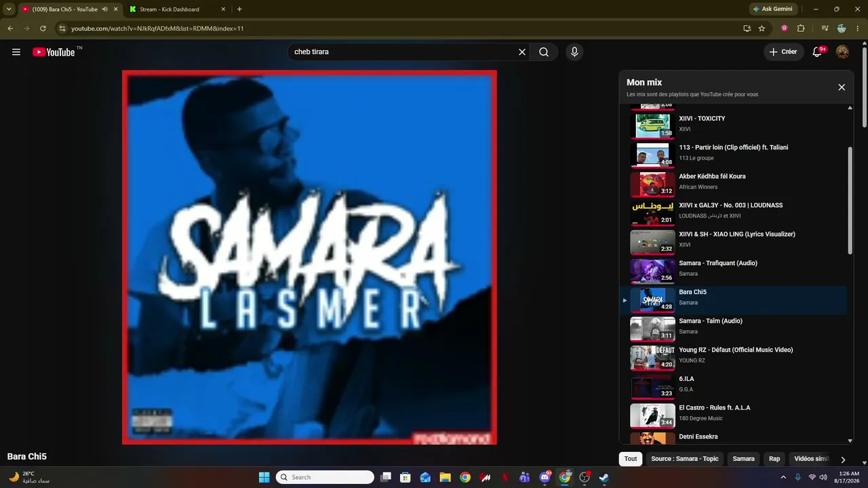Image resolution: width=868 pixels, height=488 pixels.
Task: Focus the Chrome address bar URL
Action: tap(157, 28)
